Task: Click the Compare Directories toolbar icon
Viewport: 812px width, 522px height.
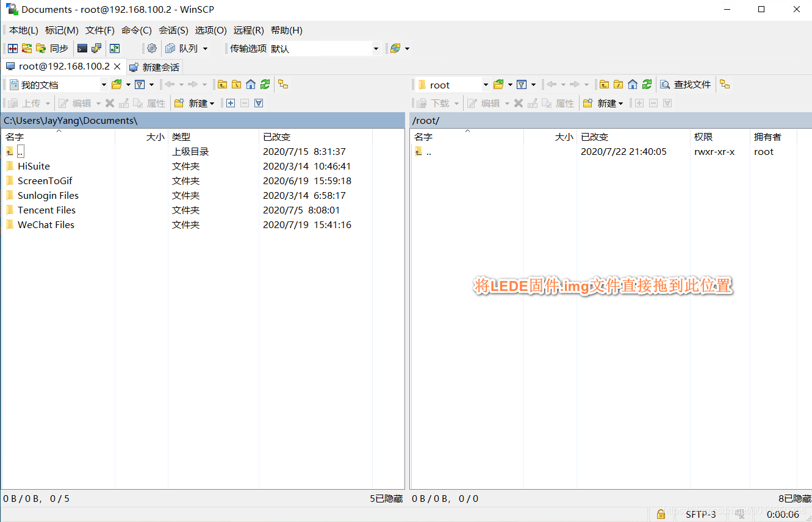Action: (13, 48)
